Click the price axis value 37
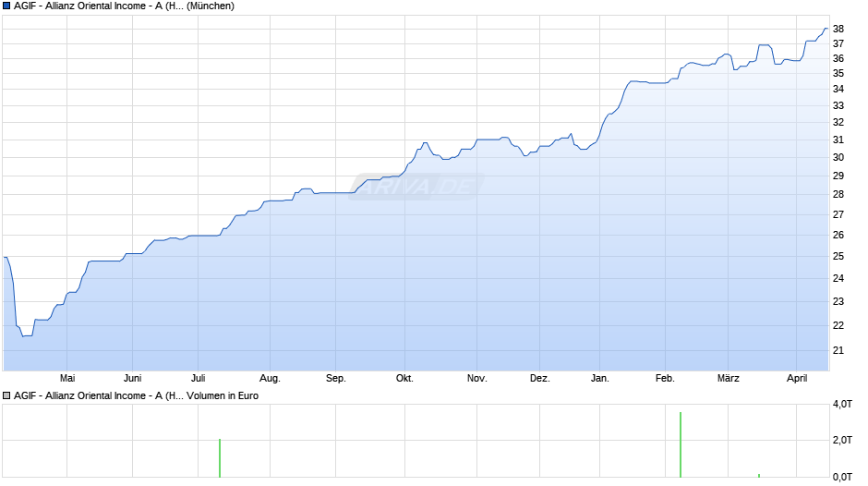868x486 pixels. (838, 43)
